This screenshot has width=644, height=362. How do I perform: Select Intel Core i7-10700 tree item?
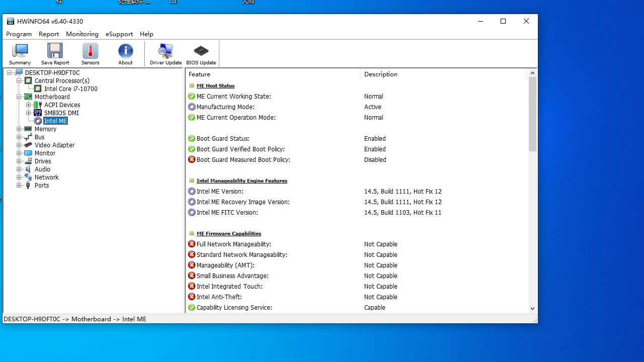click(70, 89)
